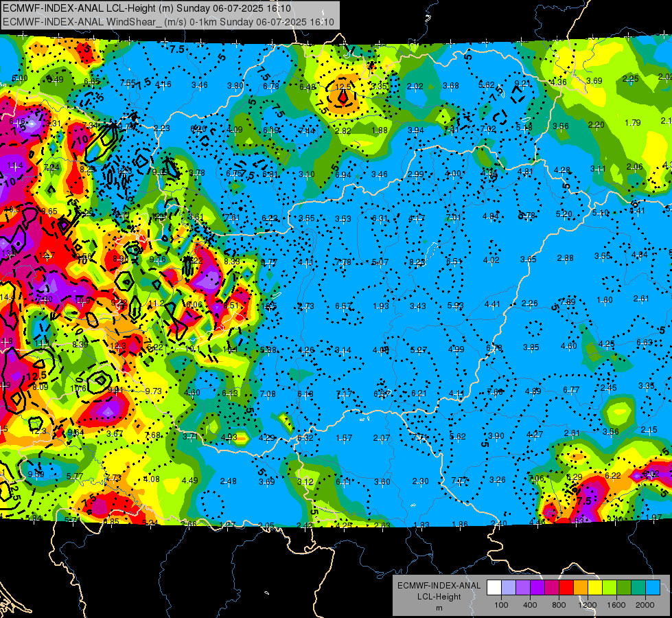This screenshot has width=672, height=618.
Task: Click the unit label m in the legend
Action: 439,608
